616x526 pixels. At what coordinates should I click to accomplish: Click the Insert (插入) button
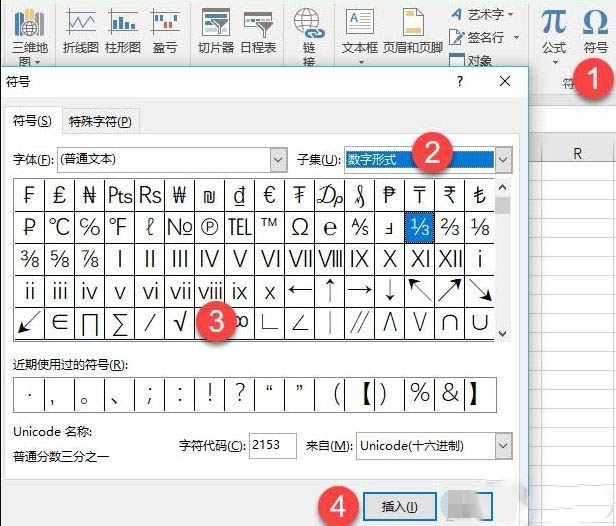click(x=400, y=506)
